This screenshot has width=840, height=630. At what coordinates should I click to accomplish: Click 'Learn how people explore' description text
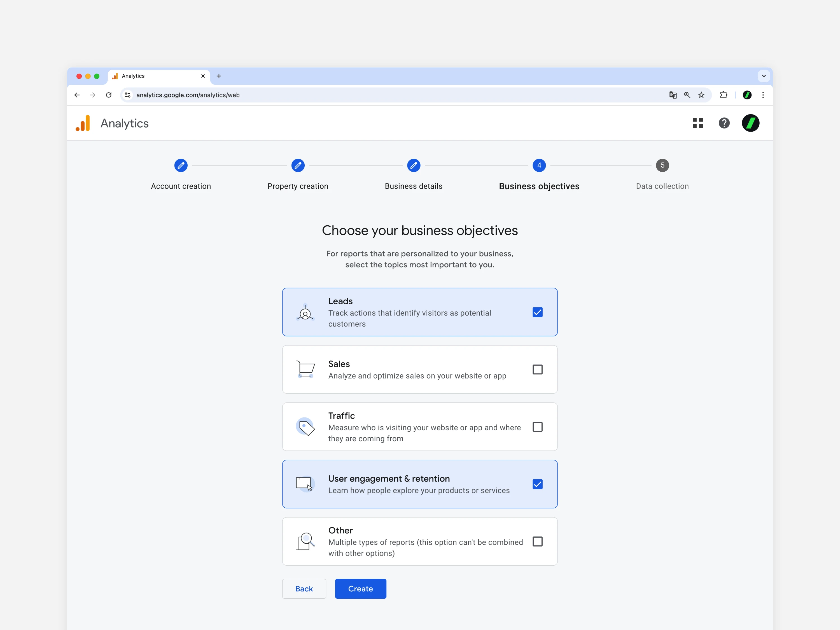[419, 490]
